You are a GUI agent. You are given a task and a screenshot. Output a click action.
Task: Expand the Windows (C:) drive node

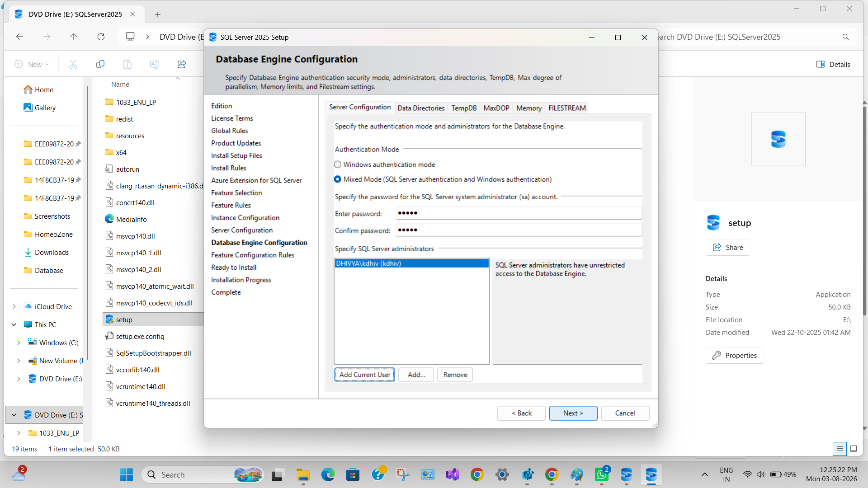click(x=19, y=343)
